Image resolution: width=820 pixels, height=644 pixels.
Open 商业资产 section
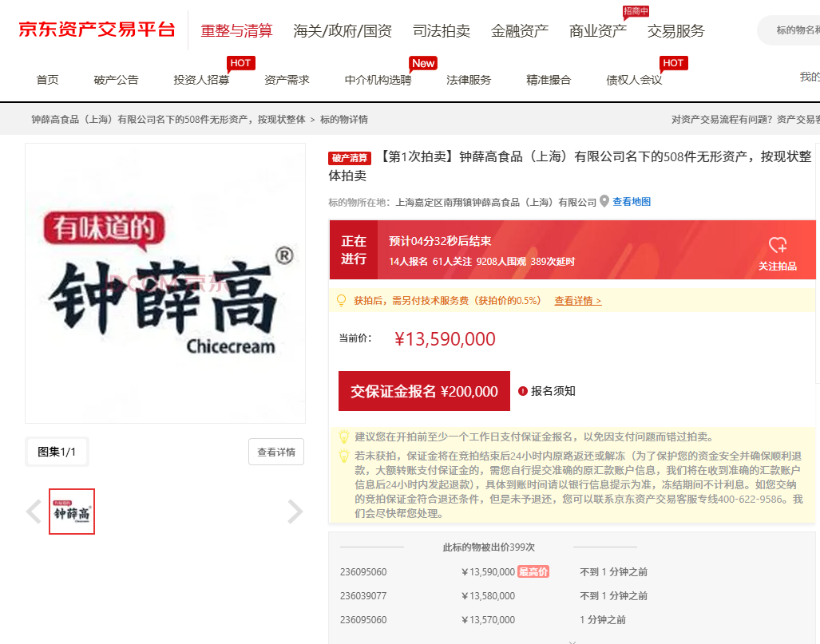pos(598,31)
